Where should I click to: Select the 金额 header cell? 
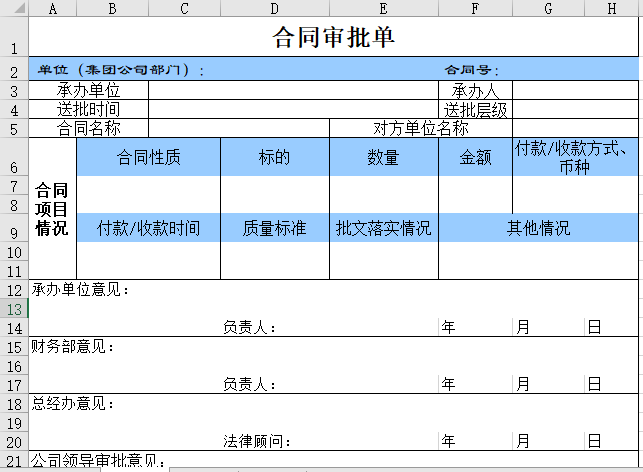click(475, 157)
